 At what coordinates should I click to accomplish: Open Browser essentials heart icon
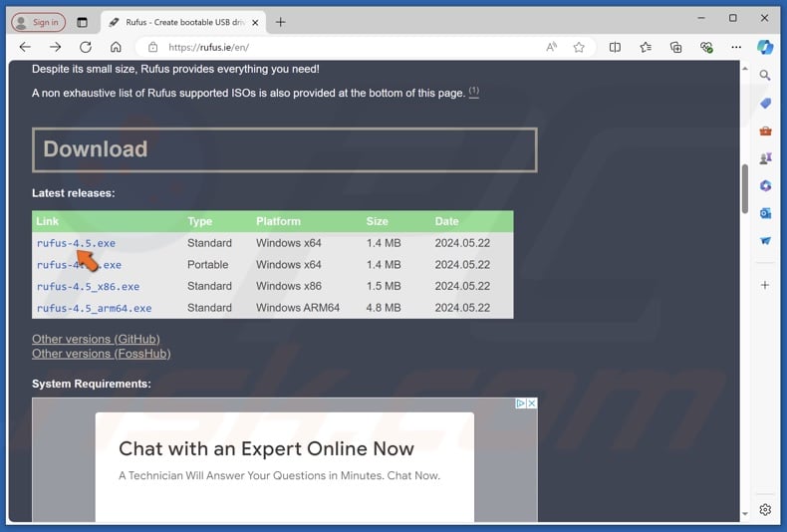706,47
